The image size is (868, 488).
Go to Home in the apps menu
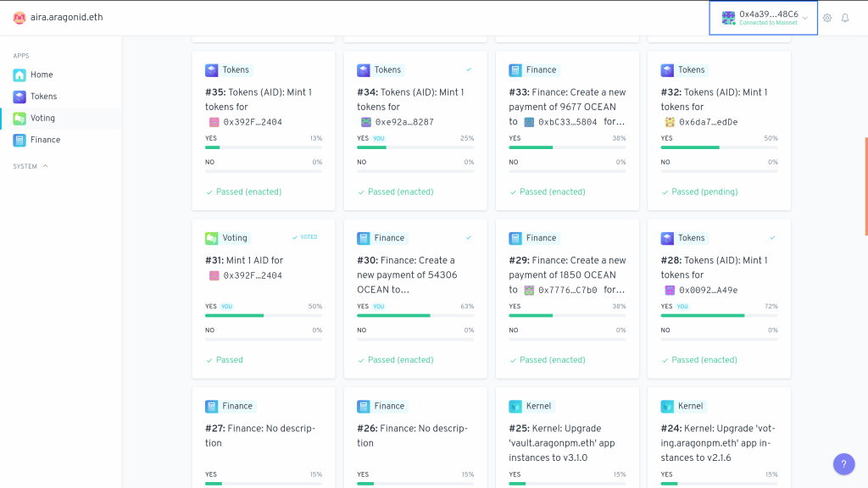coord(42,75)
